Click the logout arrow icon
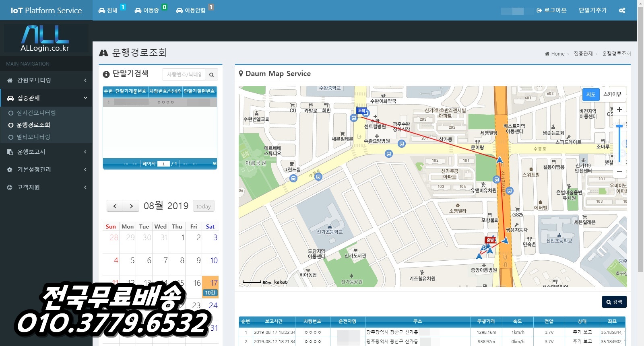Screen dimensions: 644x346 tap(539, 10)
